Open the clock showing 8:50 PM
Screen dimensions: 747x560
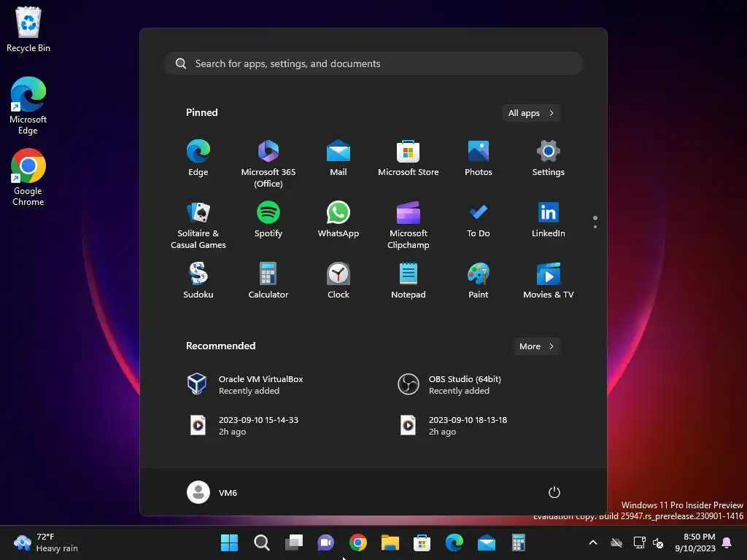695,542
